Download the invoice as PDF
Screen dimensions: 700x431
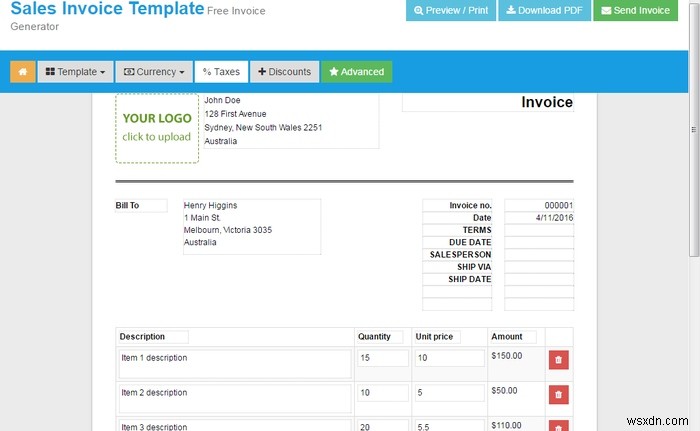coord(544,10)
